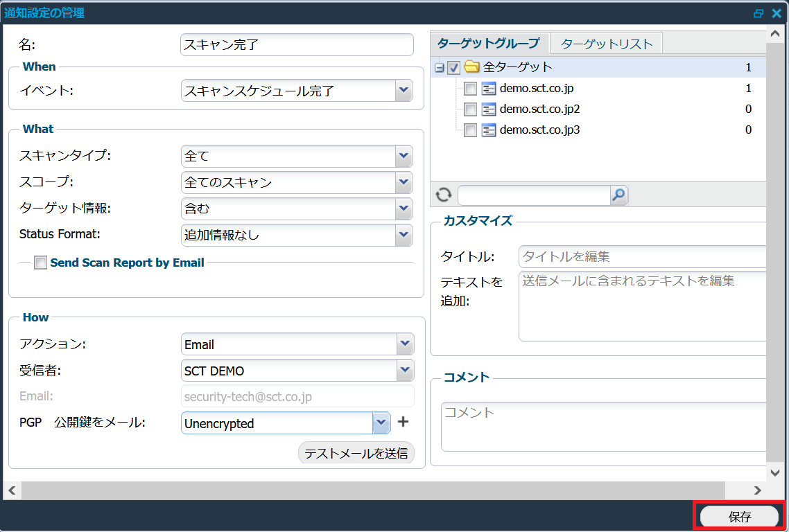
Task: Open the スコープ dropdown
Action: tap(404, 182)
